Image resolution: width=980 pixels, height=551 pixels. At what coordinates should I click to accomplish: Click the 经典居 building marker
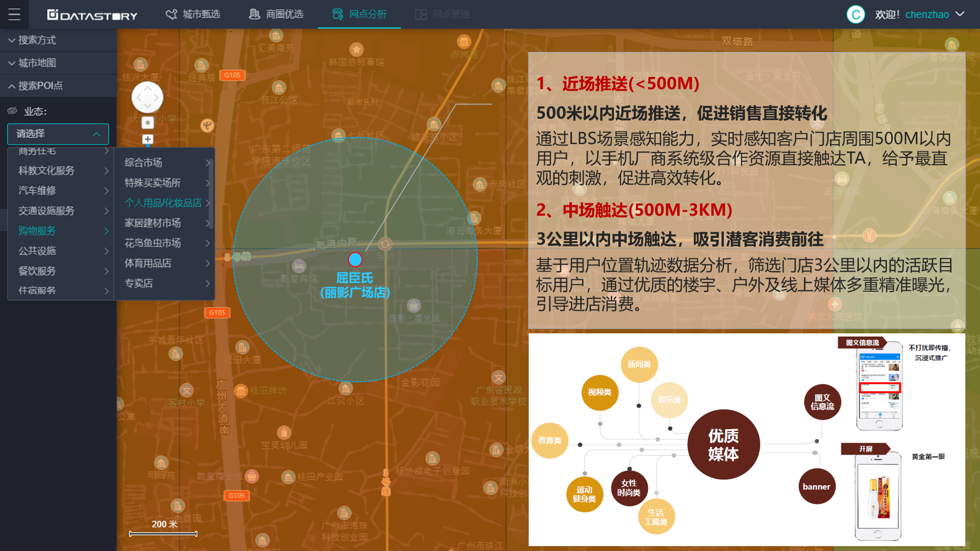201,65
